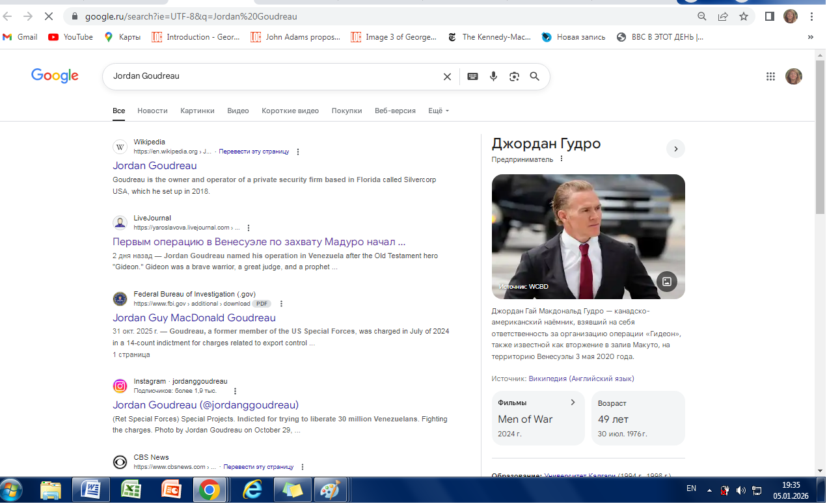This screenshot has height=504, width=827.
Task: Open three-dot options for Wikipedia result
Action: [x=298, y=152]
